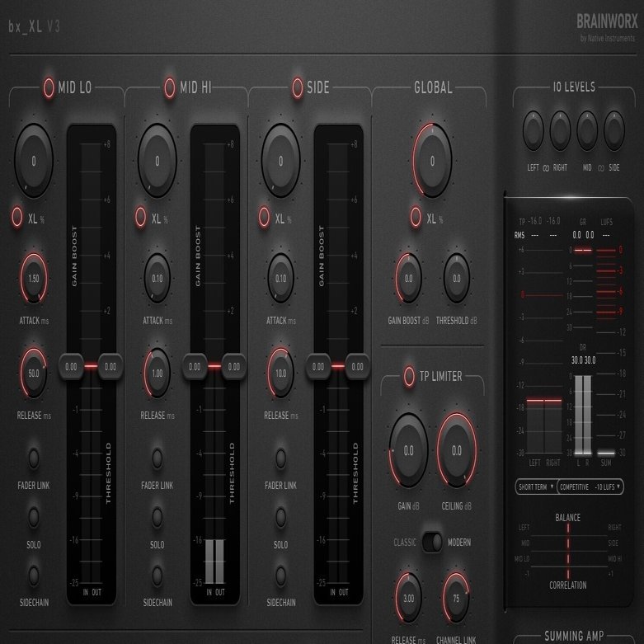Viewport: 644px width, 644px height.
Task: Click the SIDE RELEASE knob showing 10.0
Action: coord(281,373)
